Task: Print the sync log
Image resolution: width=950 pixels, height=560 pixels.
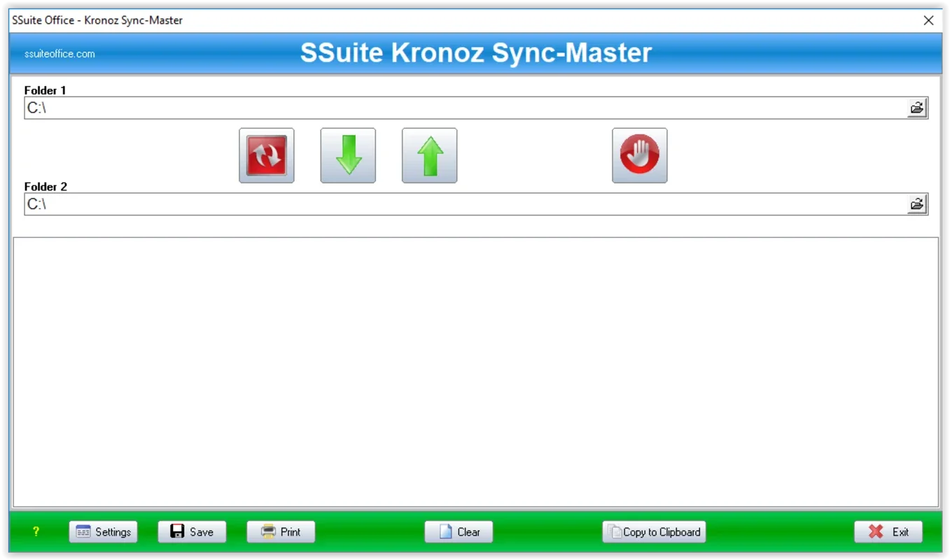Action: [x=281, y=532]
